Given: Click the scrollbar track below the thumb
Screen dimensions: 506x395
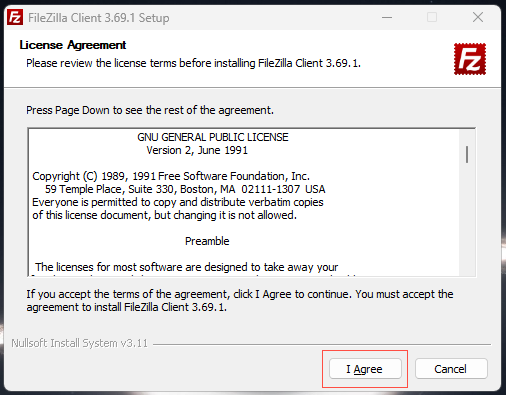Looking at the screenshot, I should (x=467, y=220).
